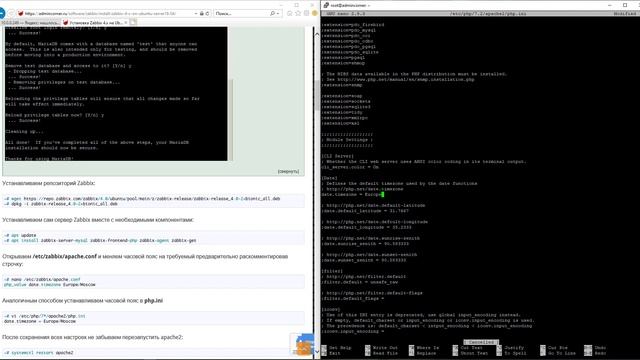Click the extension=pdo_mysql line in nano

[x=349, y=30]
